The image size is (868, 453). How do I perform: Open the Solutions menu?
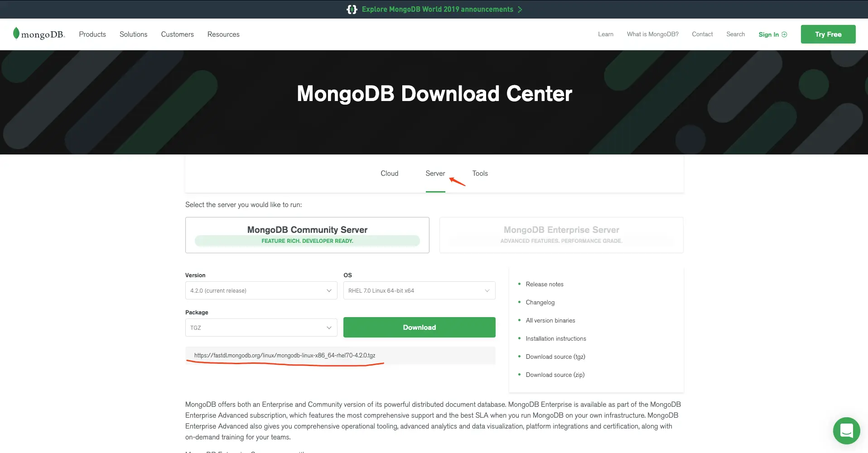(134, 34)
